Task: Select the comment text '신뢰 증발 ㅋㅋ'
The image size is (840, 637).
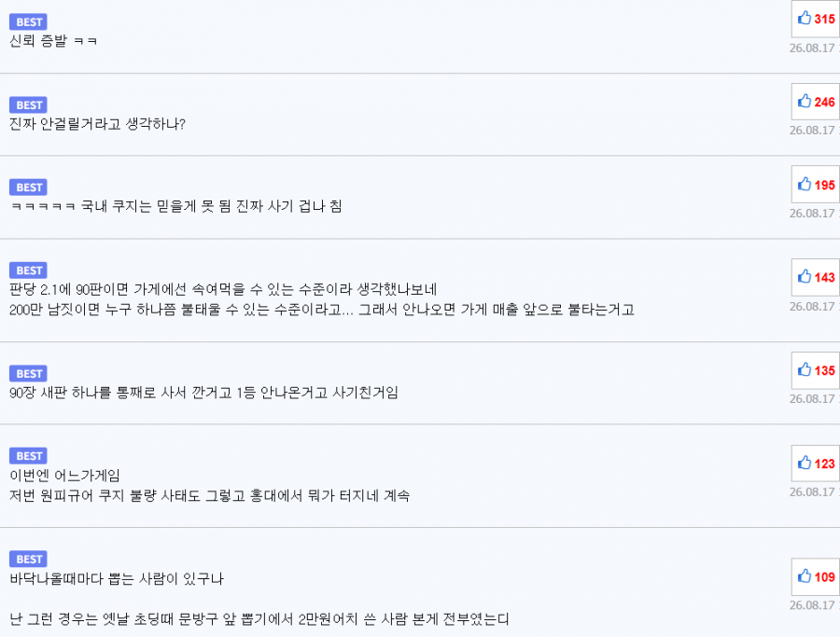Action: [x=53, y=41]
